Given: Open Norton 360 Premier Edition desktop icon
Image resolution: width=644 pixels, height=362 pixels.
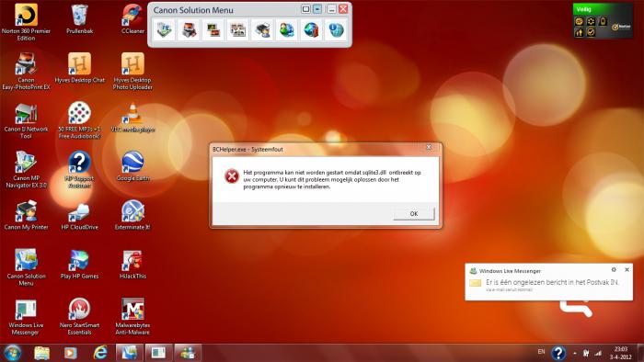Looking at the screenshot, I should click(26, 23).
